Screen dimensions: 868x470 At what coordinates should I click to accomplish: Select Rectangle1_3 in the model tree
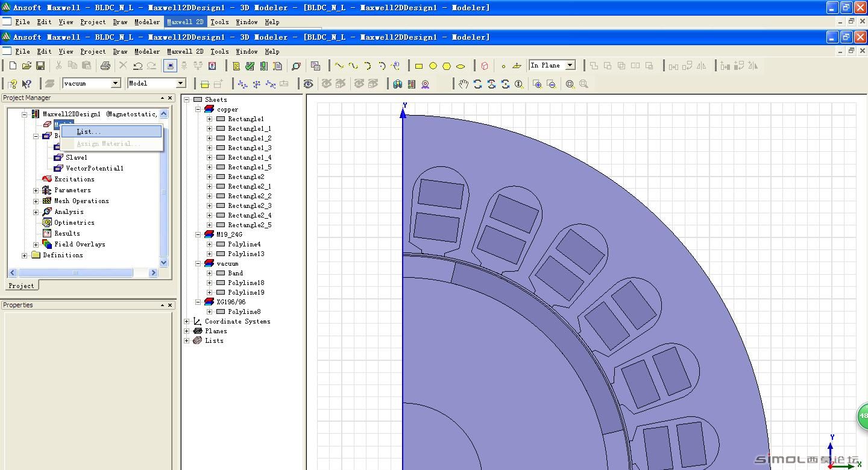(x=250, y=148)
